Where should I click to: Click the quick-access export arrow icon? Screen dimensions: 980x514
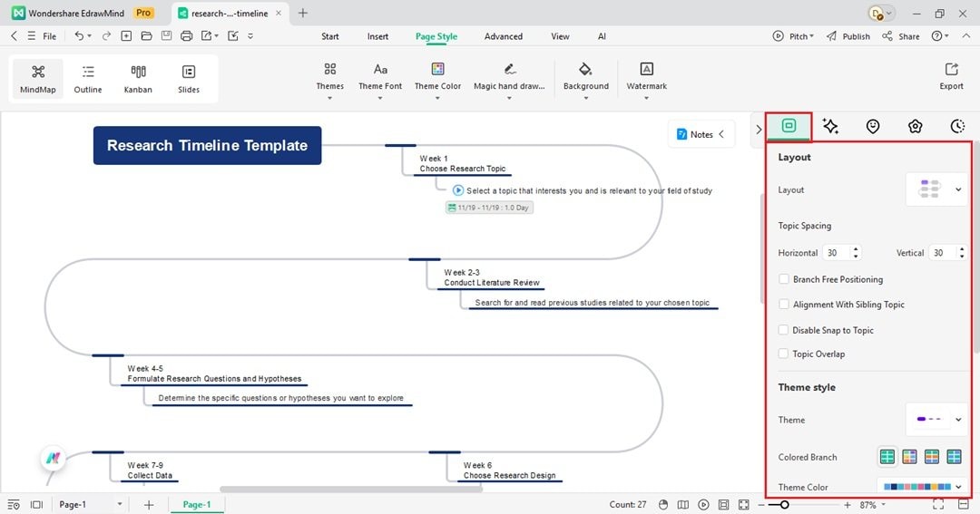pyautogui.click(x=206, y=36)
